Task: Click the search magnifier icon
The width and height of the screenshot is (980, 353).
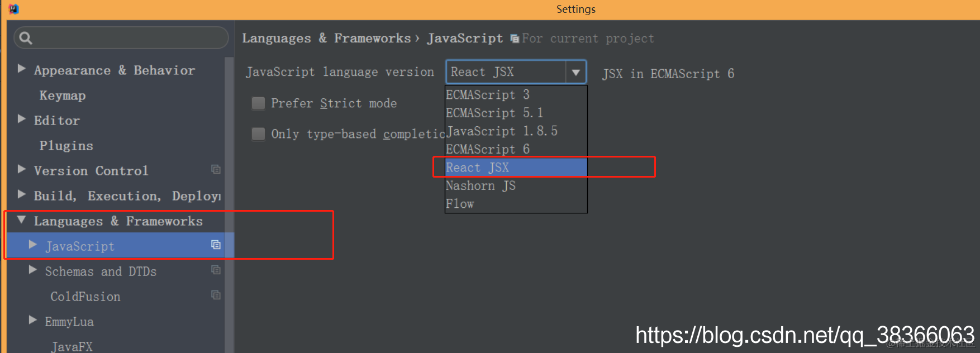Action: click(x=26, y=38)
